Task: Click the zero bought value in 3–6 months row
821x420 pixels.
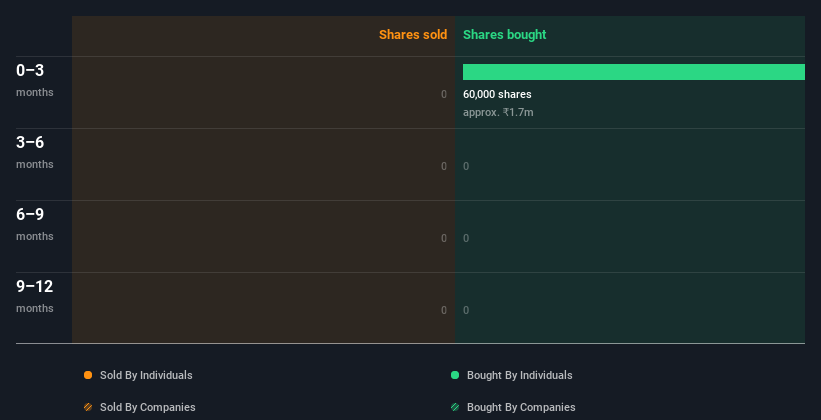Action: click(466, 167)
